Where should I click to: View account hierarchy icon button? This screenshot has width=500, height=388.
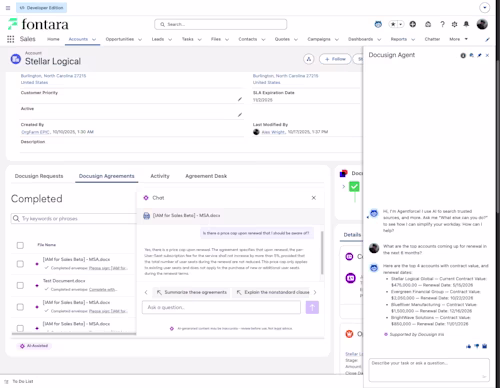[x=309, y=59]
